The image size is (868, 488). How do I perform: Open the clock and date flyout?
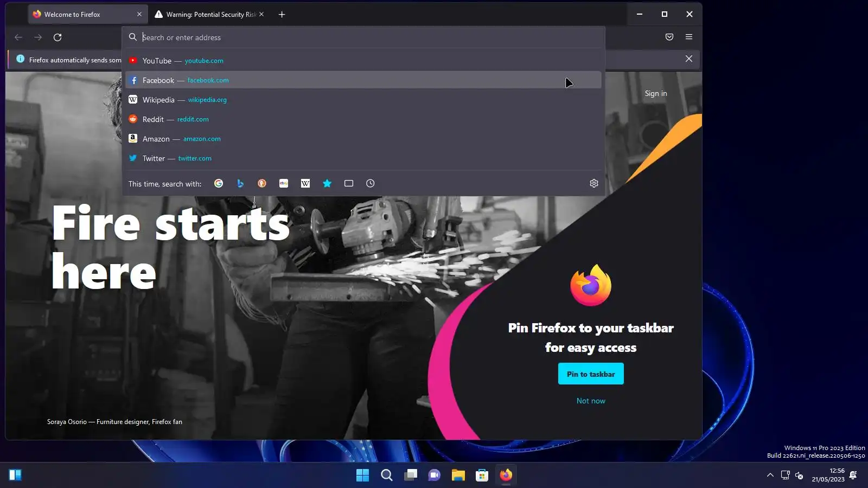828,475
